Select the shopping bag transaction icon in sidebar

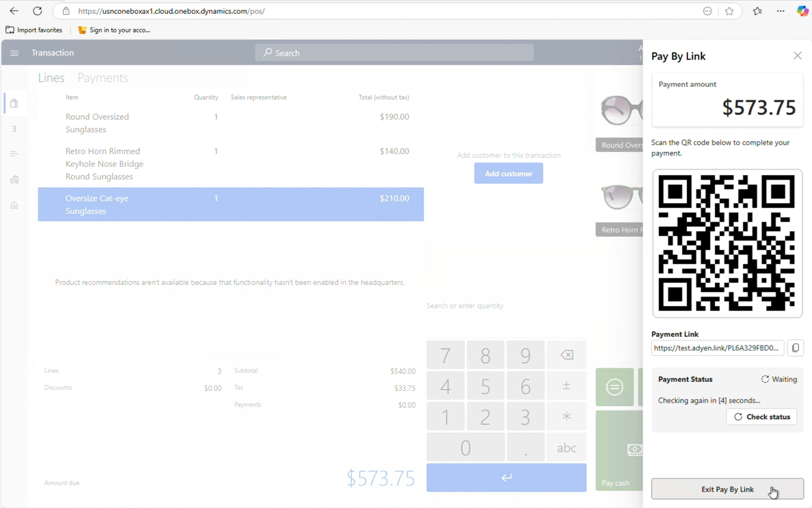pyautogui.click(x=14, y=103)
